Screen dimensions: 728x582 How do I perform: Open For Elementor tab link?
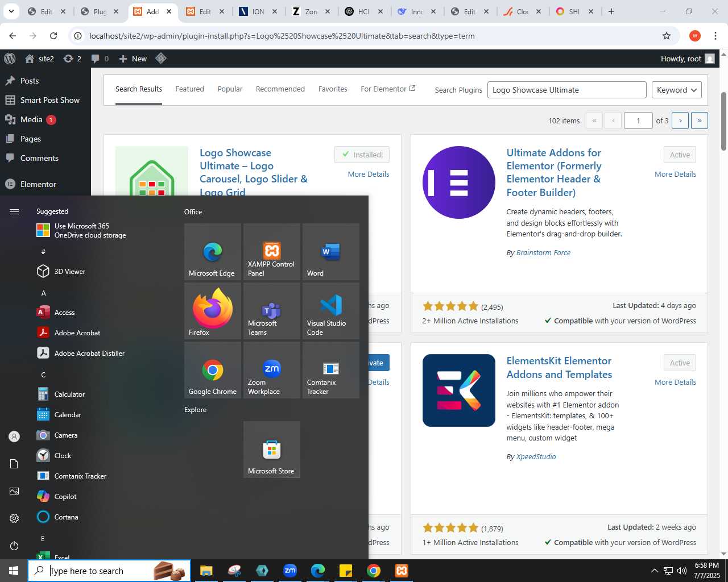[x=388, y=89]
